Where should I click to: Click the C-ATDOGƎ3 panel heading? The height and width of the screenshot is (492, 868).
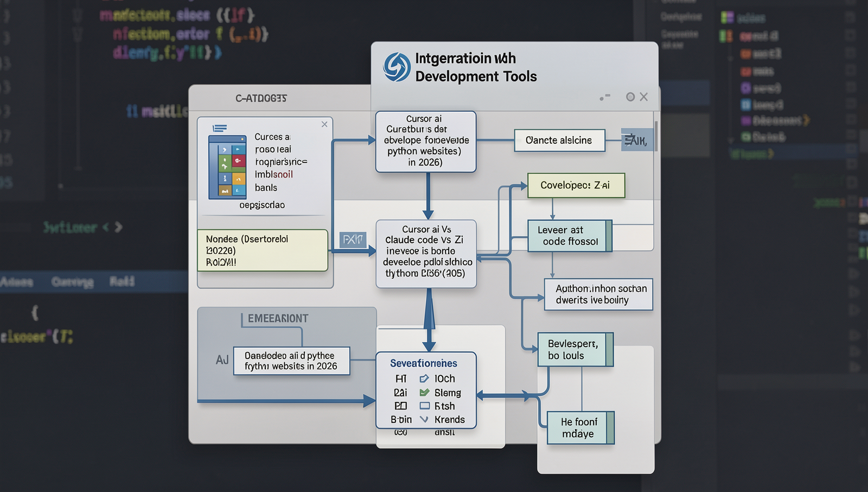click(261, 98)
